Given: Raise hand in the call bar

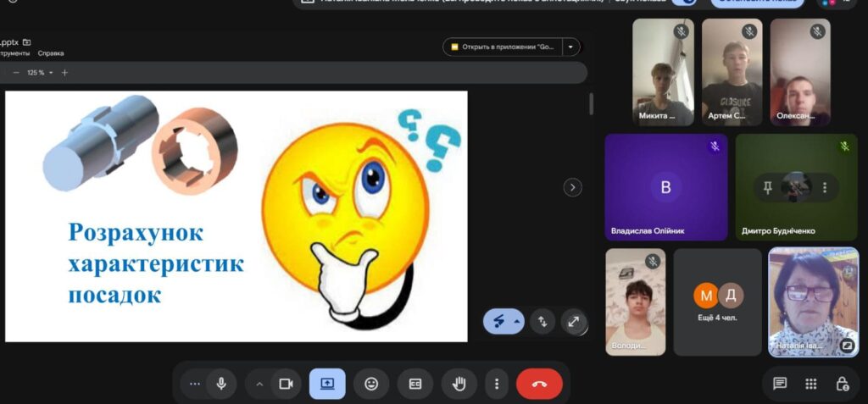Looking at the screenshot, I should click(x=459, y=384).
